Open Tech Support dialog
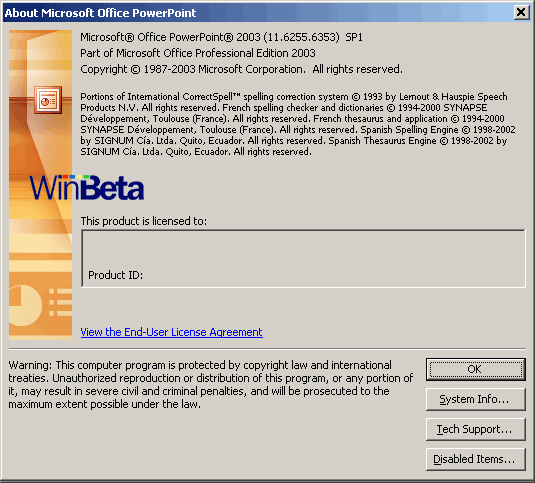The image size is (535, 483). tap(476, 429)
